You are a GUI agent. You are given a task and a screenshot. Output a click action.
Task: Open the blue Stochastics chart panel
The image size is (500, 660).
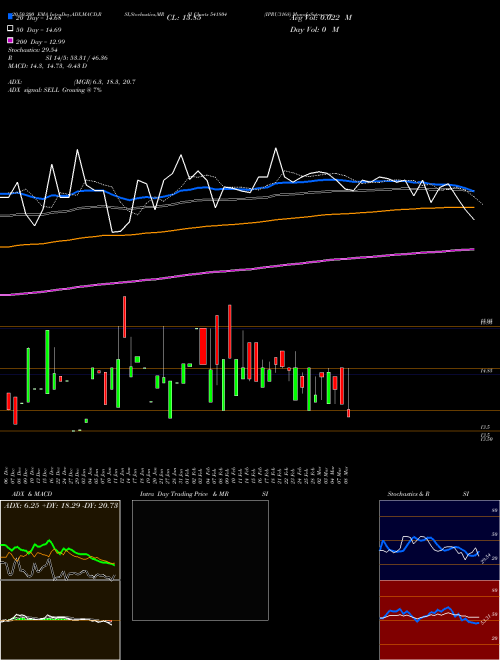coord(439,540)
